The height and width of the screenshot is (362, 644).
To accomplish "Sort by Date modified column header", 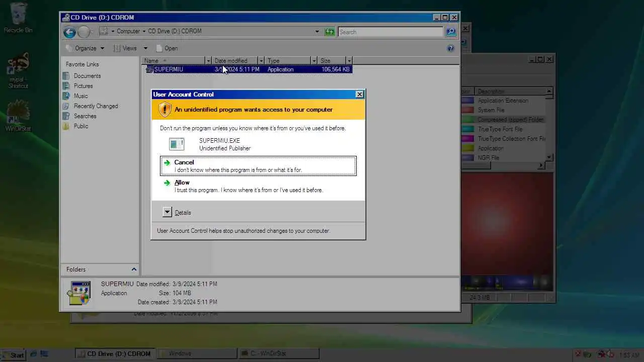I will pyautogui.click(x=235, y=61).
